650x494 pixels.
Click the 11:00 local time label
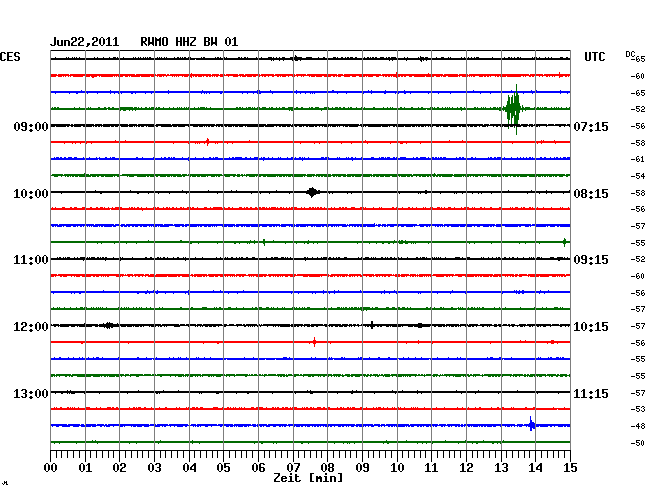tap(31, 260)
